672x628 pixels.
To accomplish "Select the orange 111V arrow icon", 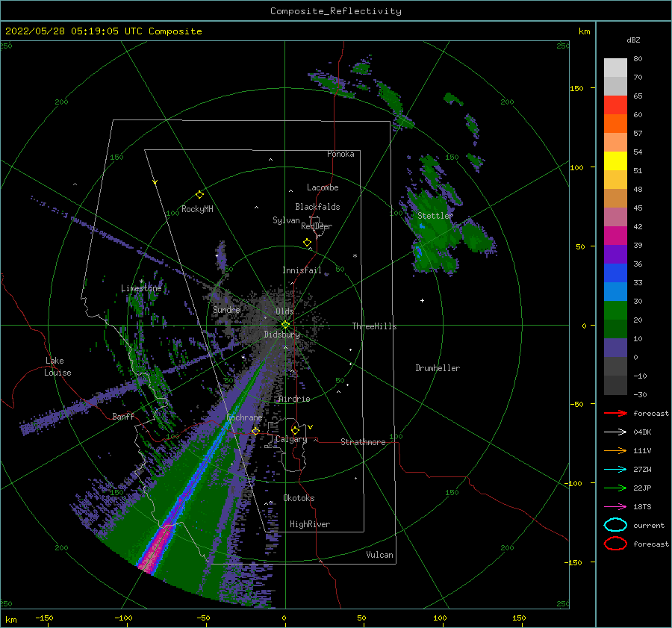I will (615, 450).
